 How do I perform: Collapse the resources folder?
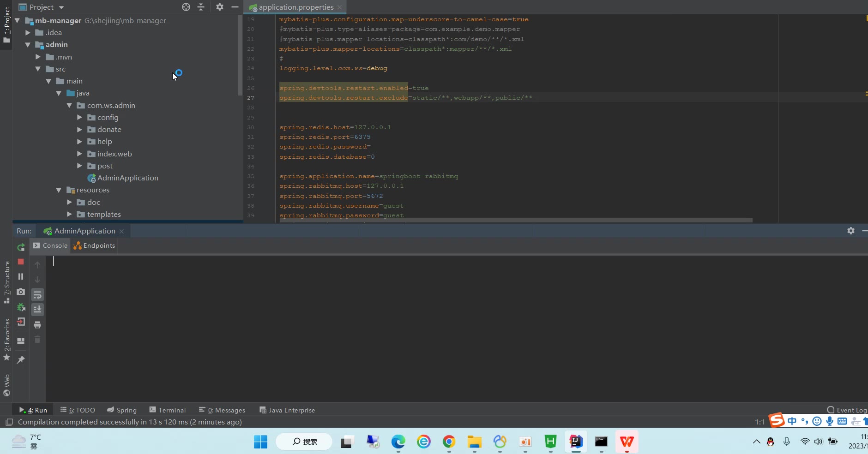59,190
